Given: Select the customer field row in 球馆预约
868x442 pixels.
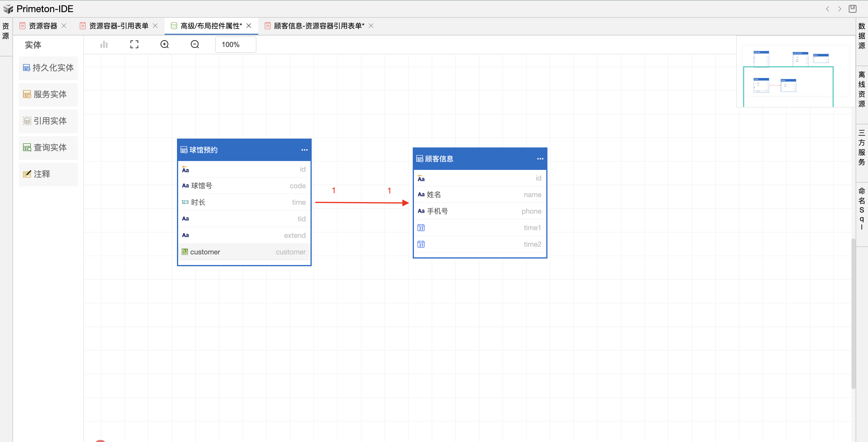Looking at the screenshot, I should (244, 252).
